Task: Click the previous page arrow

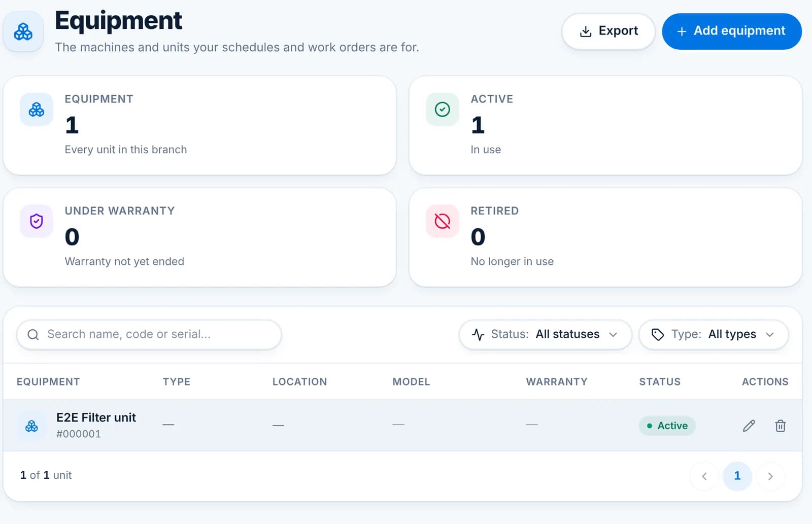Action: tap(704, 476)
